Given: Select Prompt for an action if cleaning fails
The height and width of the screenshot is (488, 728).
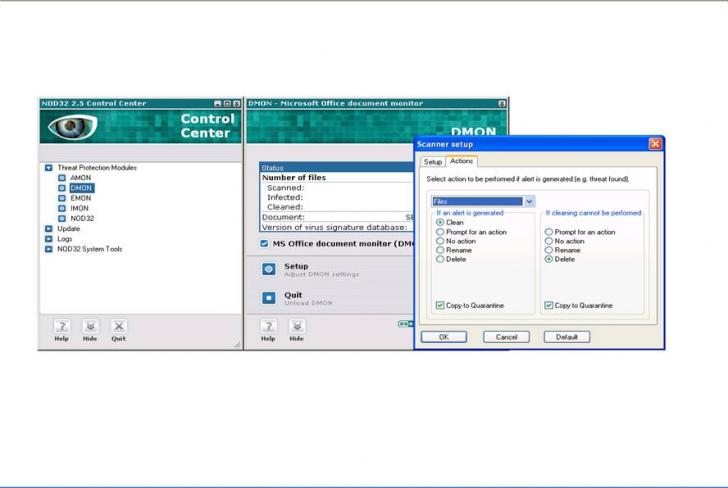Looking at the screenshot, I should pyautogui.click(x=548, y=232).
